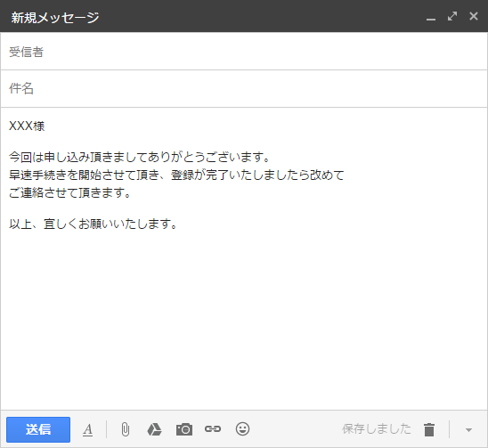Expand the compose window to full screen

(x=452, y=16)
